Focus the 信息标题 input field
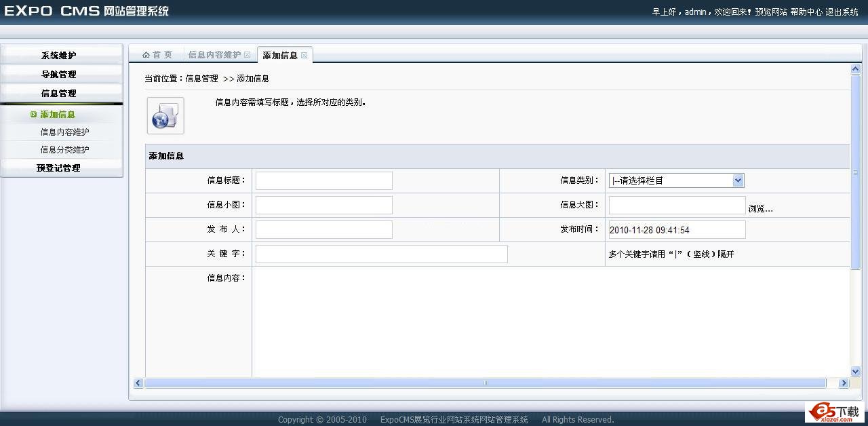868x426 pixels. click(x=324, y=180)
